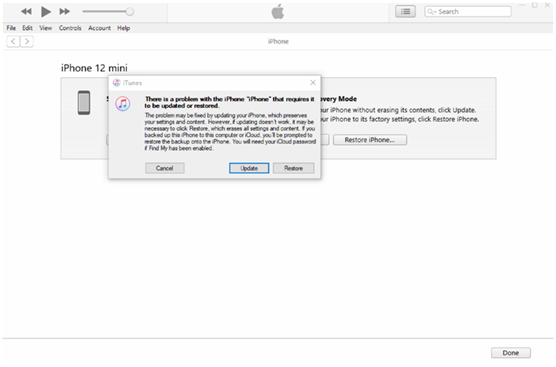Click the rewind playback button
556x367 pixels.
(x=26, y=11)
